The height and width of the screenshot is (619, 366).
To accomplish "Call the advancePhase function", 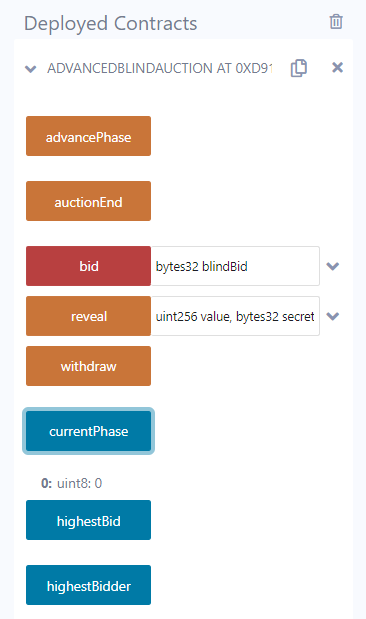I will (88, 136).
